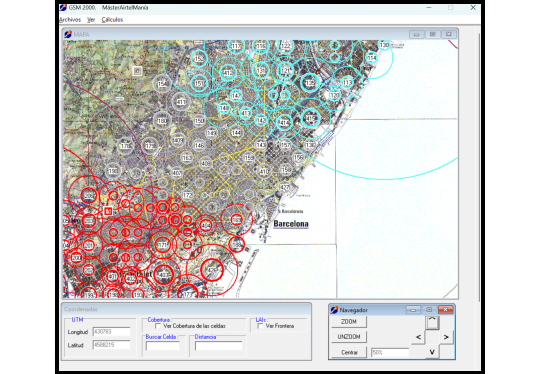Pan map down with the V arrow

click(x=432, y=352)
